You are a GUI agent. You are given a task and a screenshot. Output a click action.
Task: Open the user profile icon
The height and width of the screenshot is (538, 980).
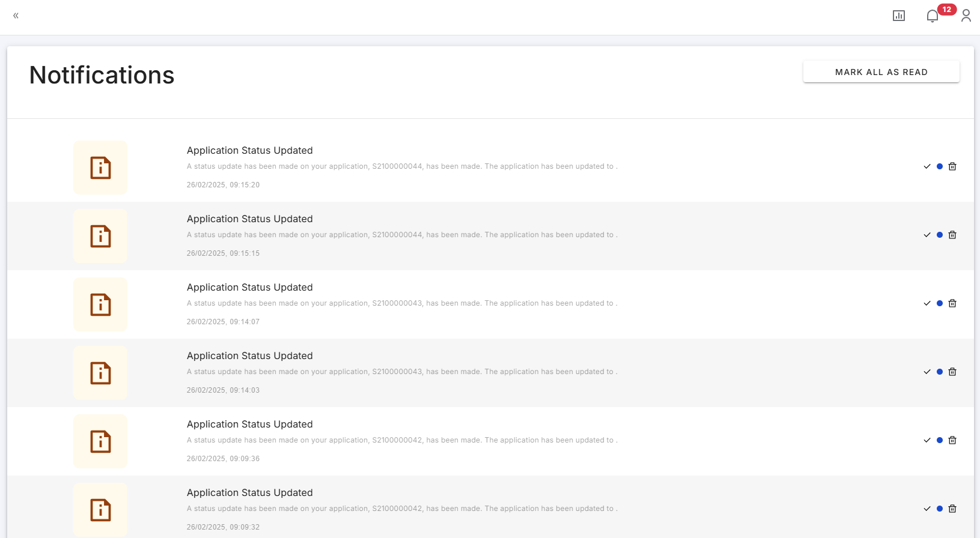click(966, 16)
